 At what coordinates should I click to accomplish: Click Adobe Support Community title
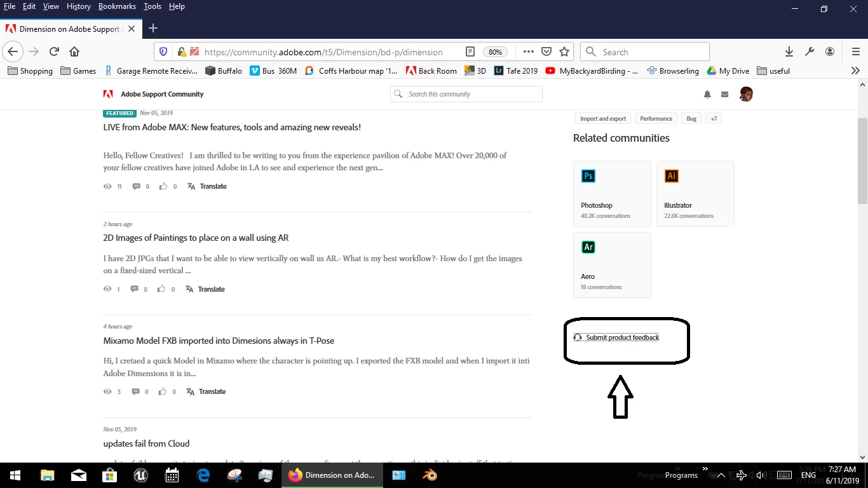(162, 94)
